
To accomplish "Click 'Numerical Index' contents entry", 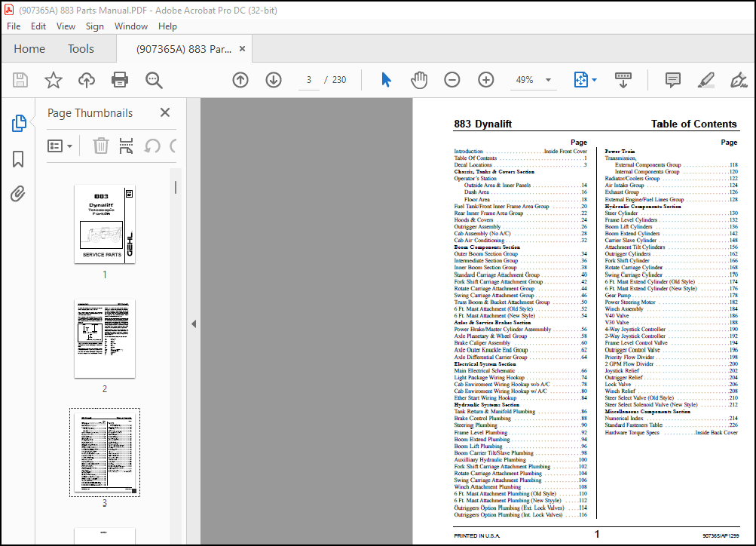I will 671,419.
